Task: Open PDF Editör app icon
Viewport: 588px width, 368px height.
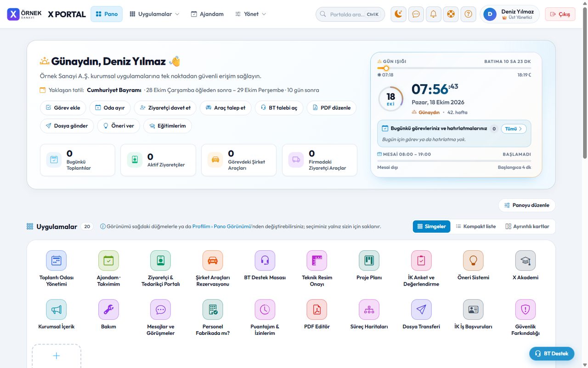Action: [x=317, y=310]
